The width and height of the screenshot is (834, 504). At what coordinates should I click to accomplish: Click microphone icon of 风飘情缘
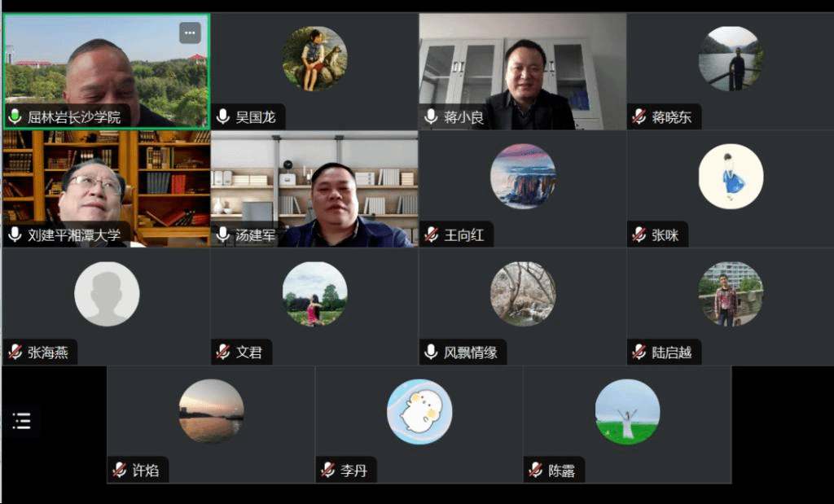(432, 353)
